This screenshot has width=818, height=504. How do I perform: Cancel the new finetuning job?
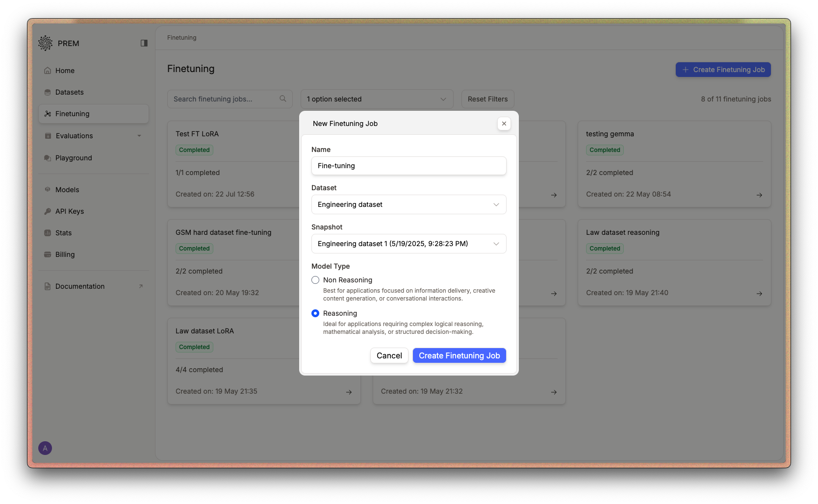click(x=389, y=355)
